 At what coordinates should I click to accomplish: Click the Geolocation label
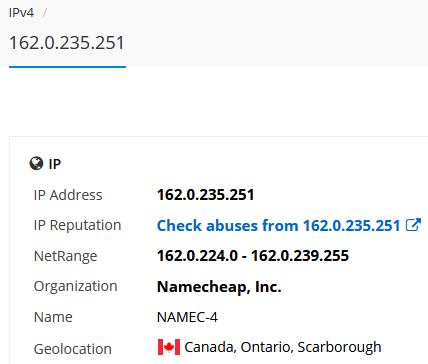tap(73, 349)
